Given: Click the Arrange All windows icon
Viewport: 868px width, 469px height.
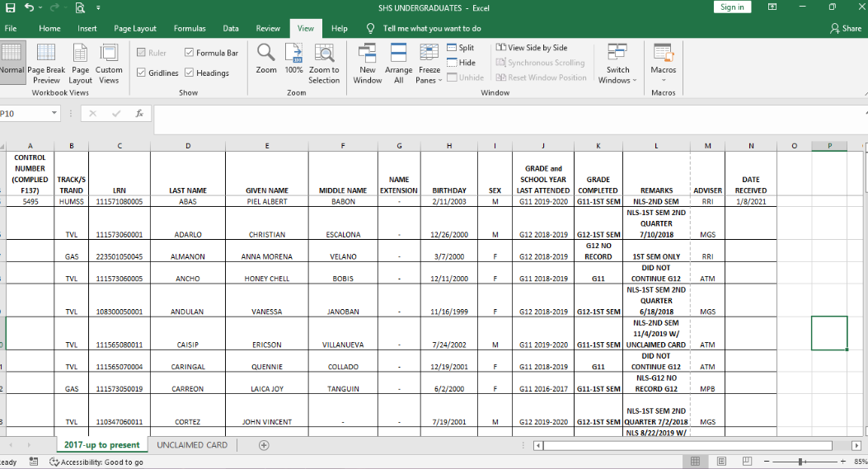Looking at the screenshot, I should [399, 54].
